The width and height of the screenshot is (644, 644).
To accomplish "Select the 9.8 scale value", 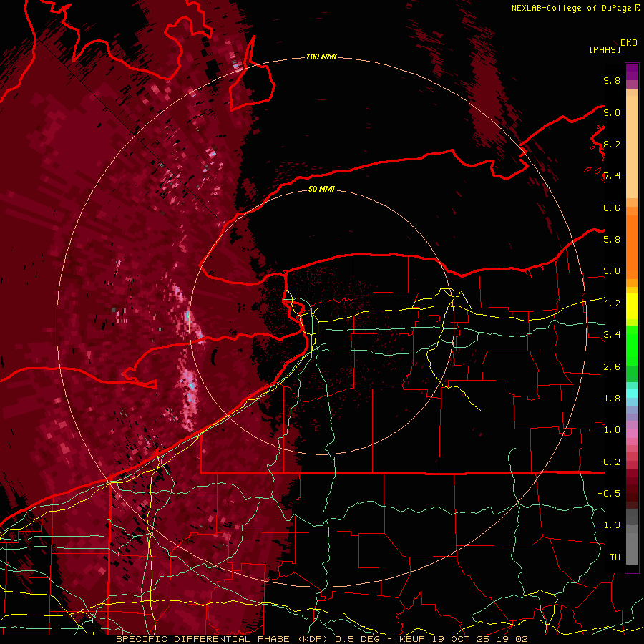I will click(x=612, y=80).
